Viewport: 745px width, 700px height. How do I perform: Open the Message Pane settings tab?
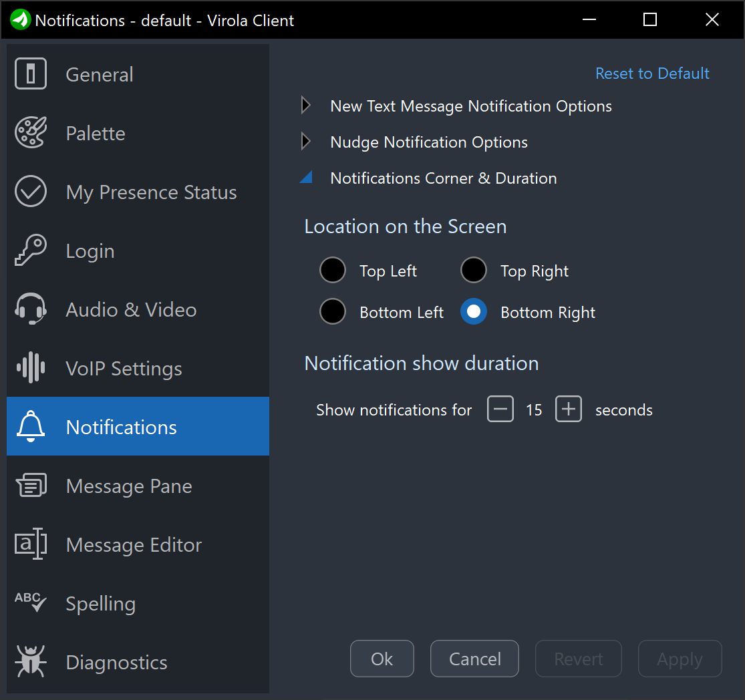tap(129, 486)
